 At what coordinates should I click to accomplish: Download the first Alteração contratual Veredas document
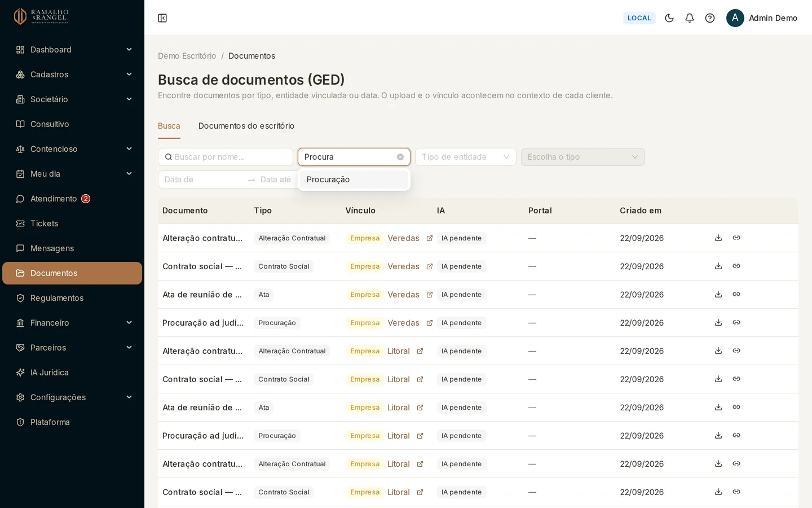click(x=718, y=238)
